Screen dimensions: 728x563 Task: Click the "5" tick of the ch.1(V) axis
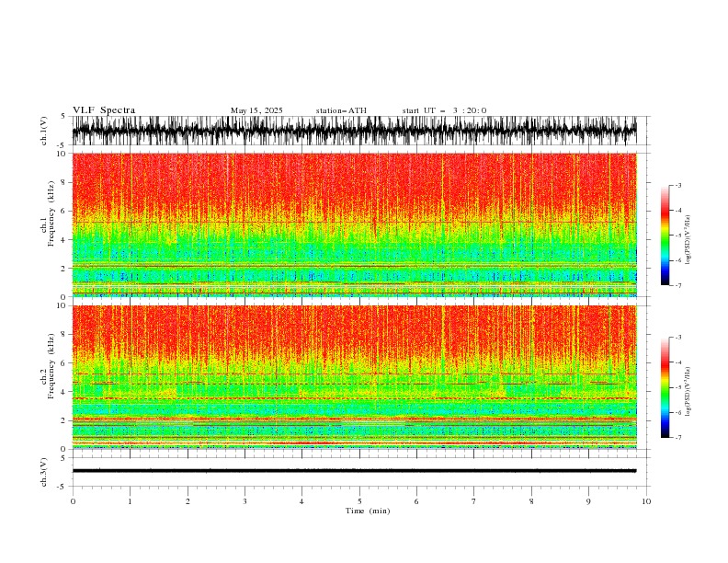(63, 116)
